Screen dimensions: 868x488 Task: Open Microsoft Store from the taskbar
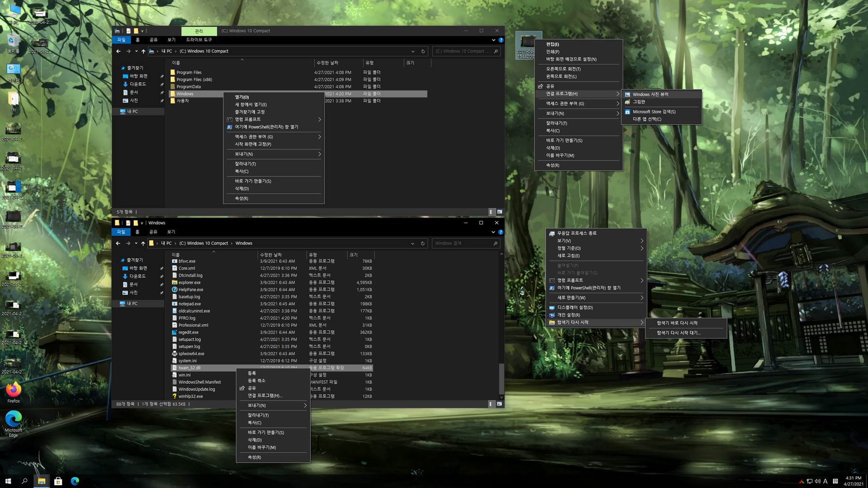click(x=58, y=481)
